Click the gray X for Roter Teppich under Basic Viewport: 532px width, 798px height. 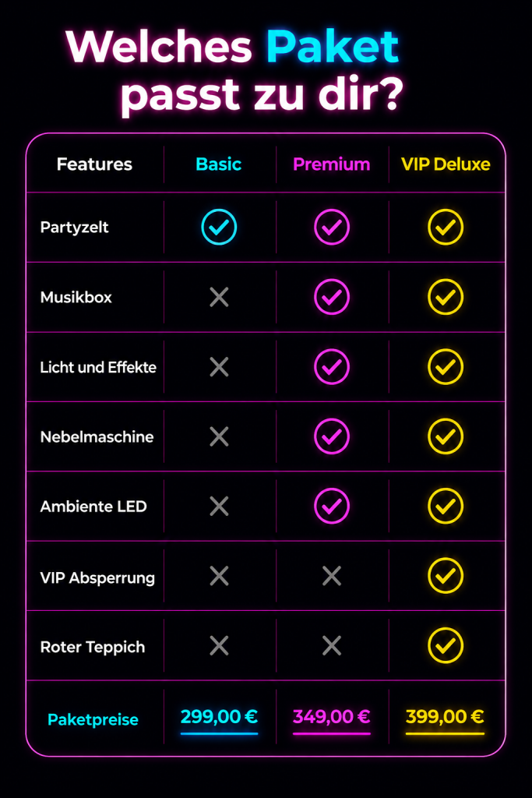point(219,646)
